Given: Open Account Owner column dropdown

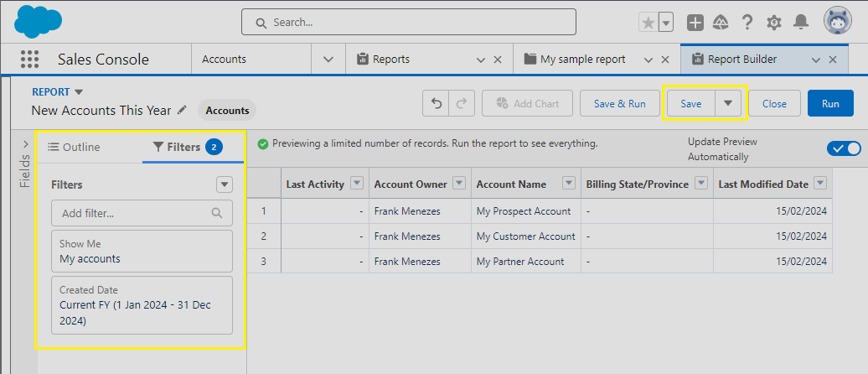Looking at the screenshot, I should point(459,184).
